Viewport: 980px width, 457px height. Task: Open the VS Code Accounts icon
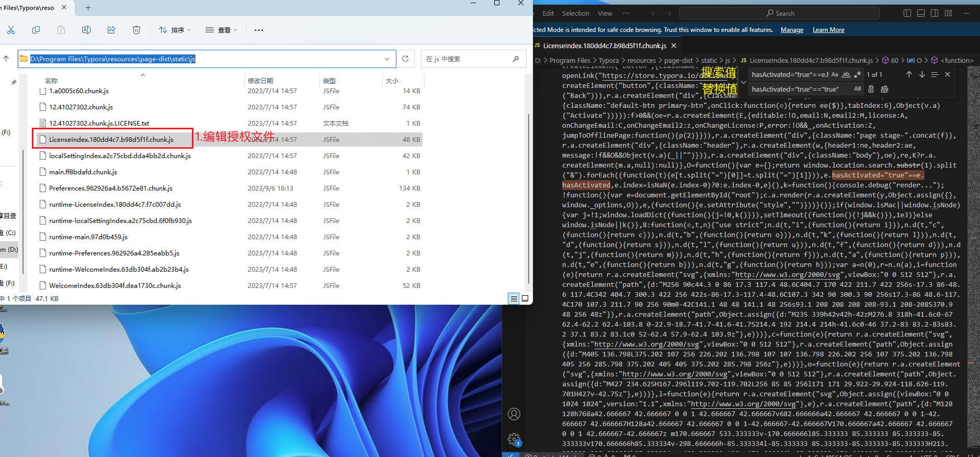tap(514, 414)
